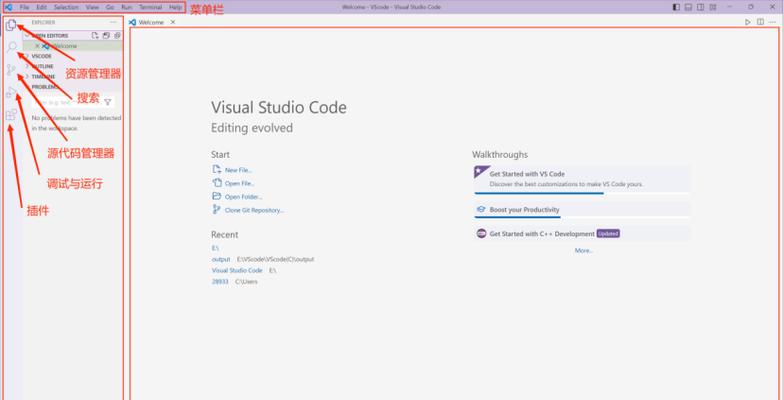Open Boost your Productivity walkthrough
Screen dimensions: 783x400
[x=582, y=210]
